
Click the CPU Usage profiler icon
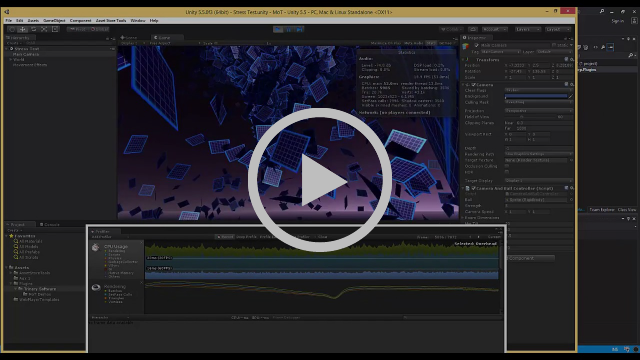point(96,247)
